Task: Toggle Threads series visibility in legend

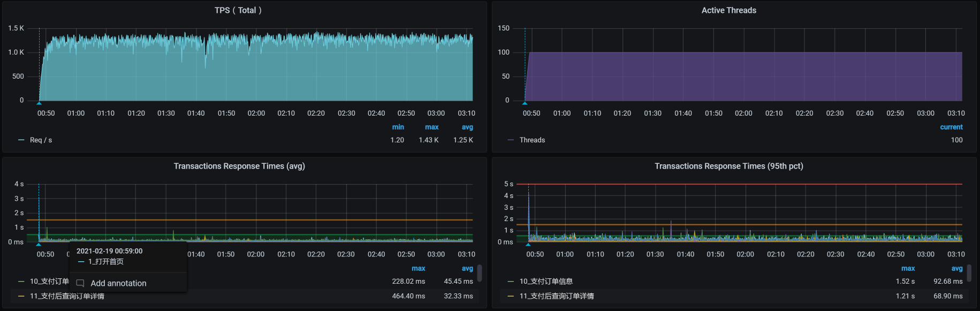Action: tap(531, 140)
